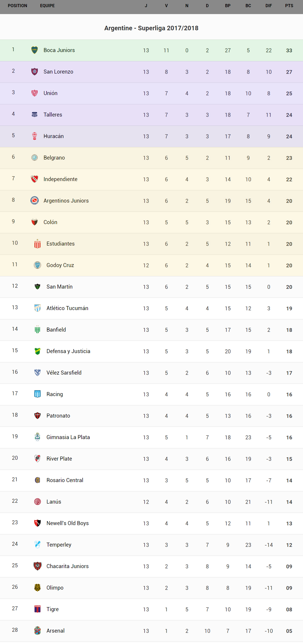Screen dimensions: 303x644
Task: Click the Racing club badge
Action: click(37, 394)
